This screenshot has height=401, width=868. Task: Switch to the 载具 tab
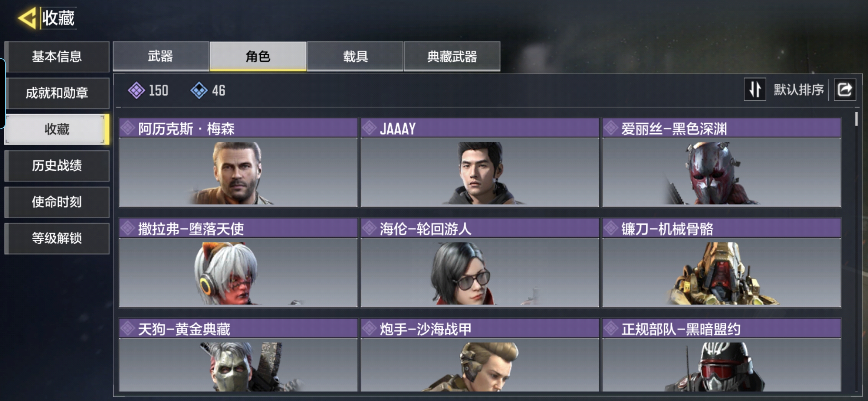coord(355,56)
